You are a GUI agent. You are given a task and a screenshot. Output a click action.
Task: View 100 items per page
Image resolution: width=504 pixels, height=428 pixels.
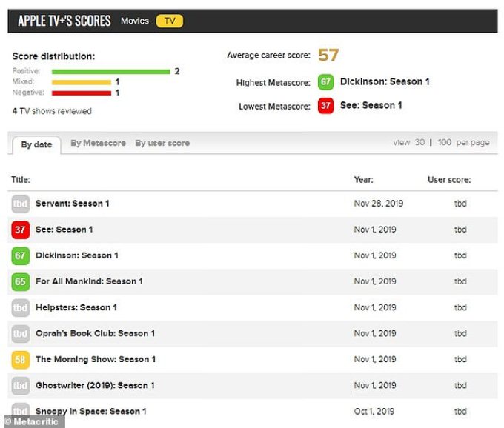[444, 142]
